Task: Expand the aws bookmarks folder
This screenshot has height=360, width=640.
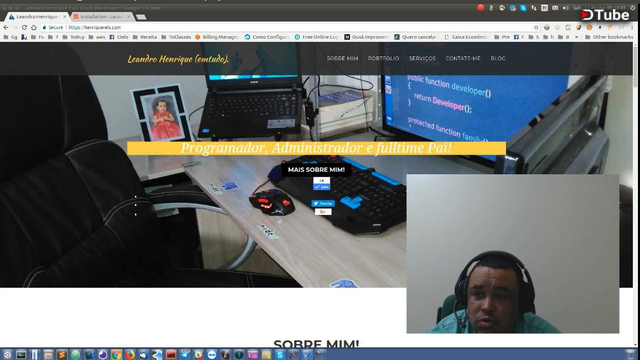Action: 97,37
